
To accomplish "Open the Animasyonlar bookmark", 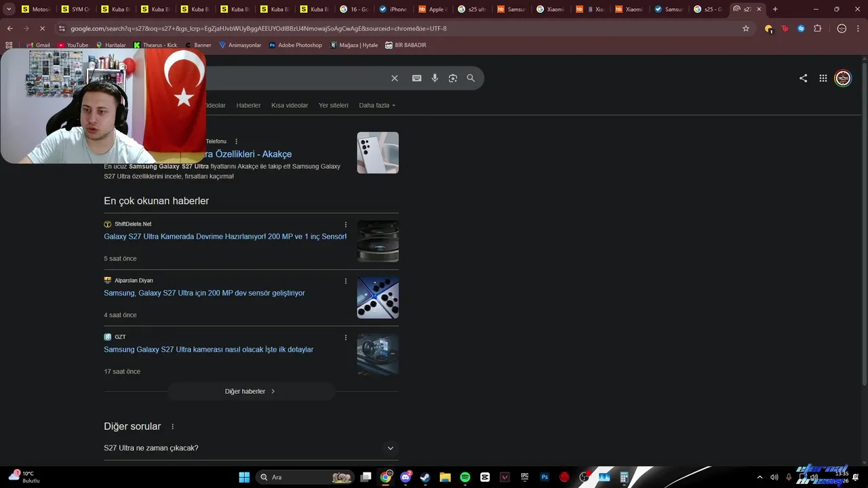I will pos(240,45).
